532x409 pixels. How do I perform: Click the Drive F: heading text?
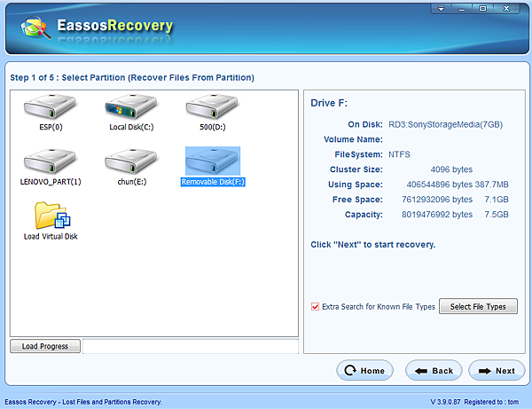(x=329, y=103)
